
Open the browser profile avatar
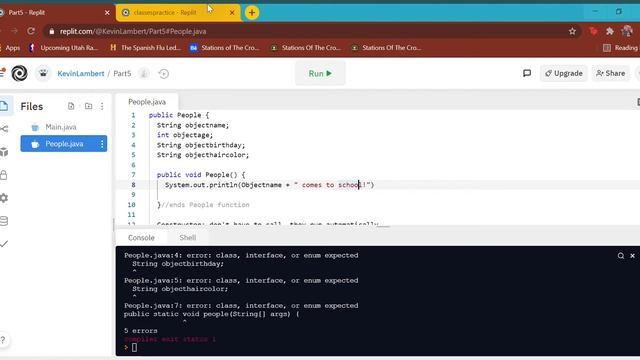pyautogui.click(x=627, y=31)
